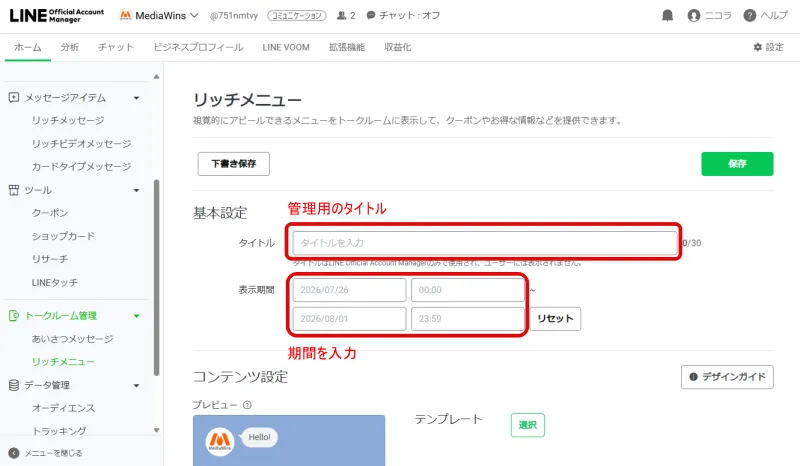Image resolution: width=800 pixels, height=466 pixels.
Task: Collapse the メッセージアイテム section arrow
Action: [136, 97]
